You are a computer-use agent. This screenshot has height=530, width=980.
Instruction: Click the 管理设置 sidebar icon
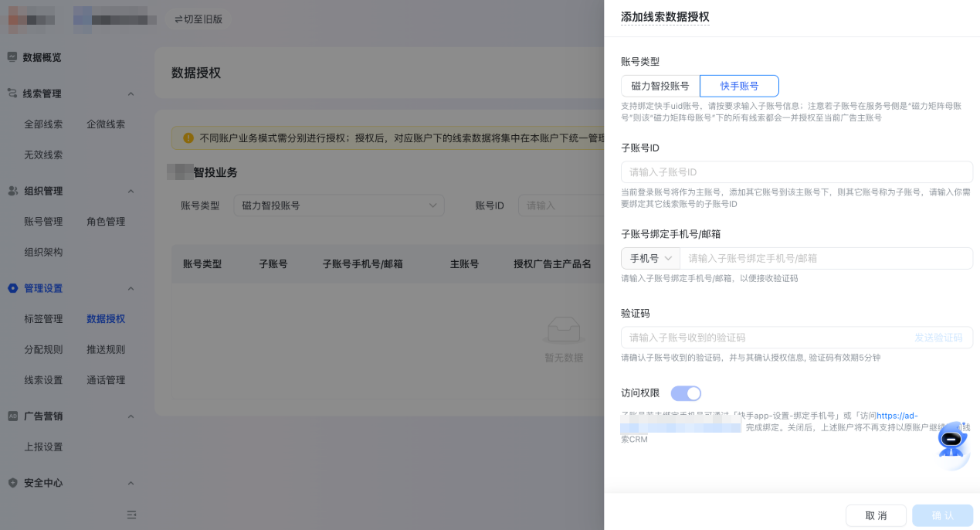[x=12, y=288]
